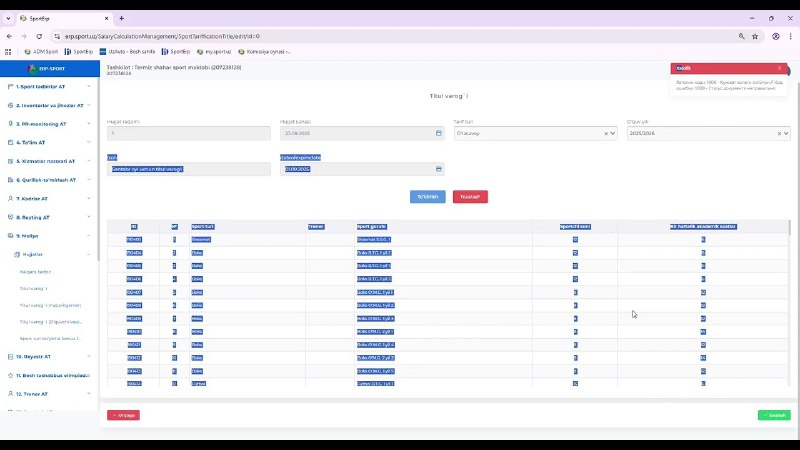This screenshot has width=800, height=450.
Task: Click the Chrome apps grid icon in bookmarks bar
Action: (x=10, y=50)
